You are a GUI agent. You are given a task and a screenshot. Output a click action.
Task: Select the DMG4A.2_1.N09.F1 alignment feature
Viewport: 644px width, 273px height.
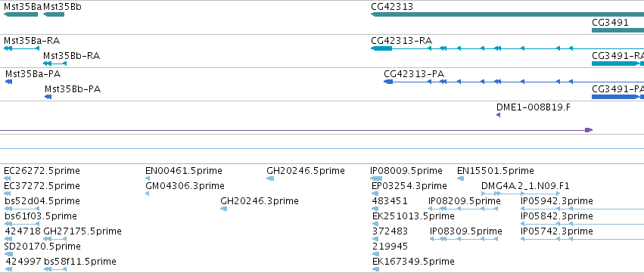pyautogui.click(x=521, y=194)
